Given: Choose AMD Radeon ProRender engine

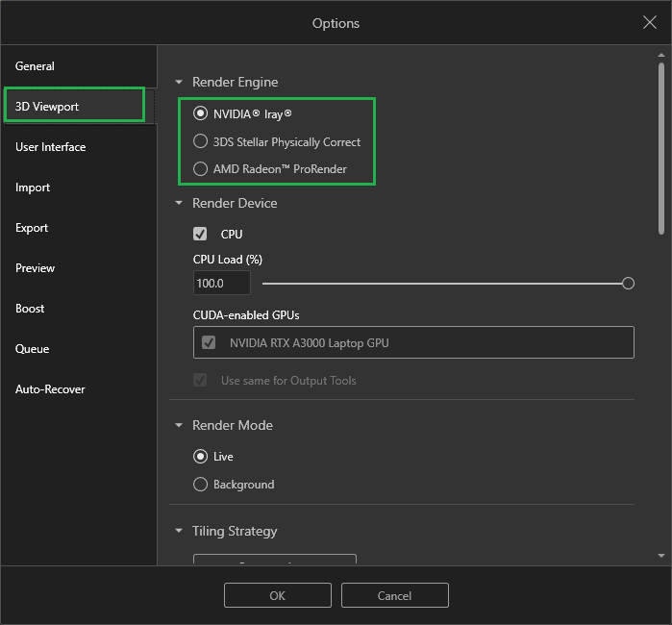Looking at the screenshot, I should point(200,169).
